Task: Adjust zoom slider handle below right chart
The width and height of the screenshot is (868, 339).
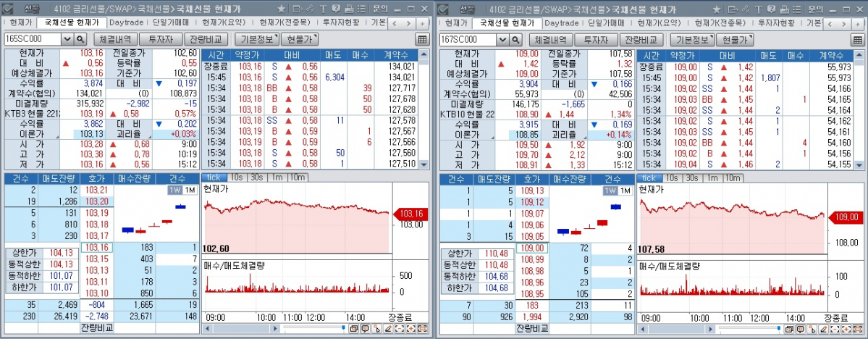Action: tap(779, 329)
